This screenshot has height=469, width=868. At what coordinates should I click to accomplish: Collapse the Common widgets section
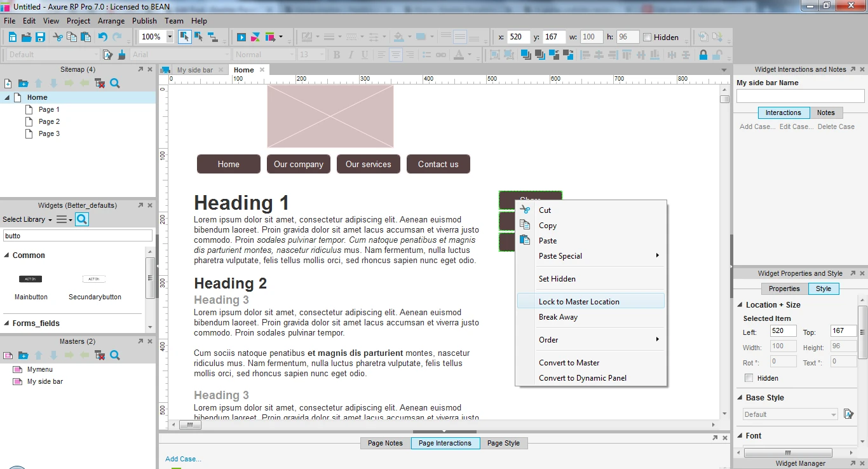(7, 255)
